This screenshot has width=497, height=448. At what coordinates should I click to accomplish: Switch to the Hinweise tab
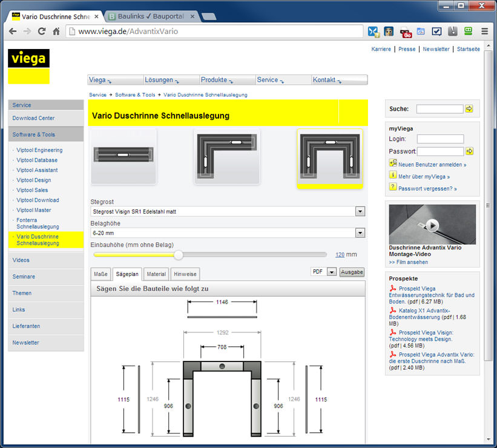point(185,274)
